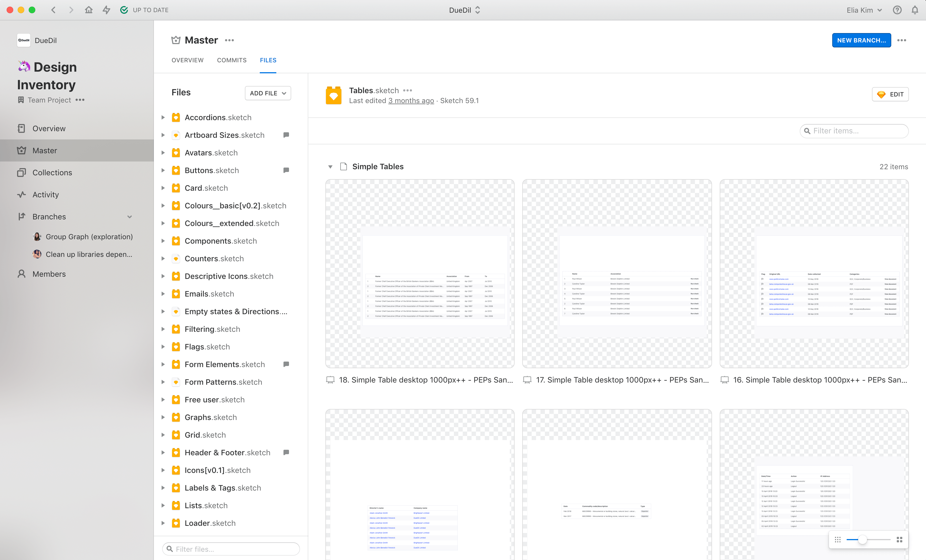Click the DueDil organization logo
The height and width of the screenshot is (560, 926).
pos(24,40)
